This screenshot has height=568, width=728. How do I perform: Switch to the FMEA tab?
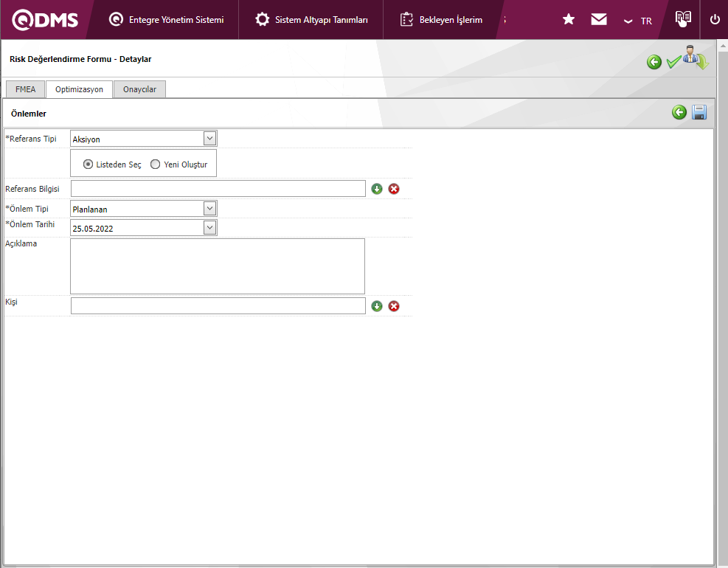click(x=25, y=89)
